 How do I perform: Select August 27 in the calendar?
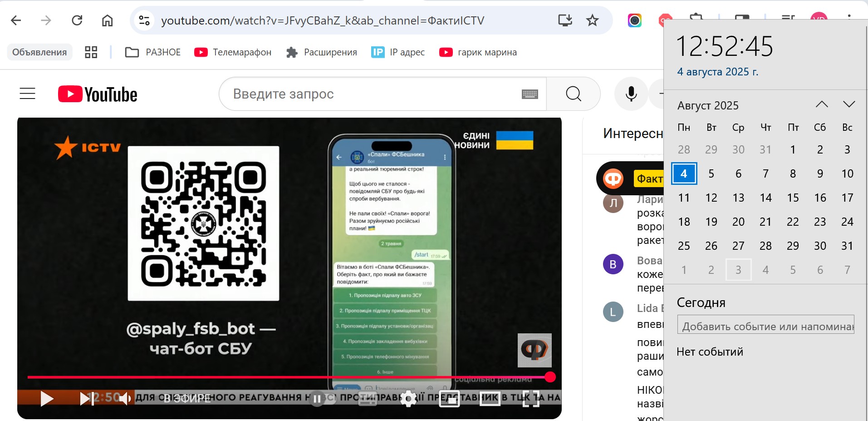coord(738,246)
